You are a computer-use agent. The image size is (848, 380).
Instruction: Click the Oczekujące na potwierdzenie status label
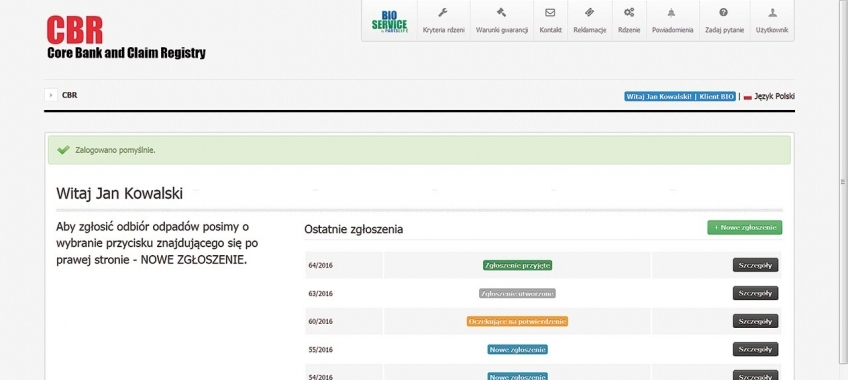(x=517, y=322)
